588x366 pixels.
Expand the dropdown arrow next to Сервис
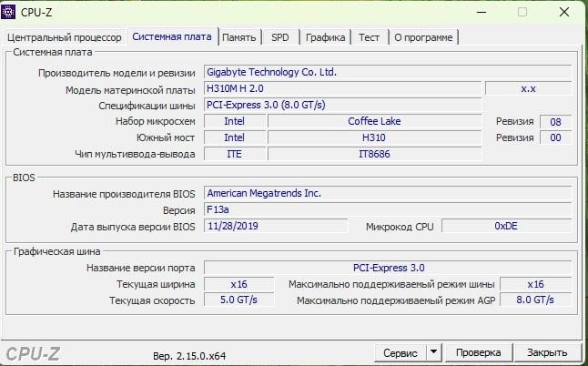[433, 353]
